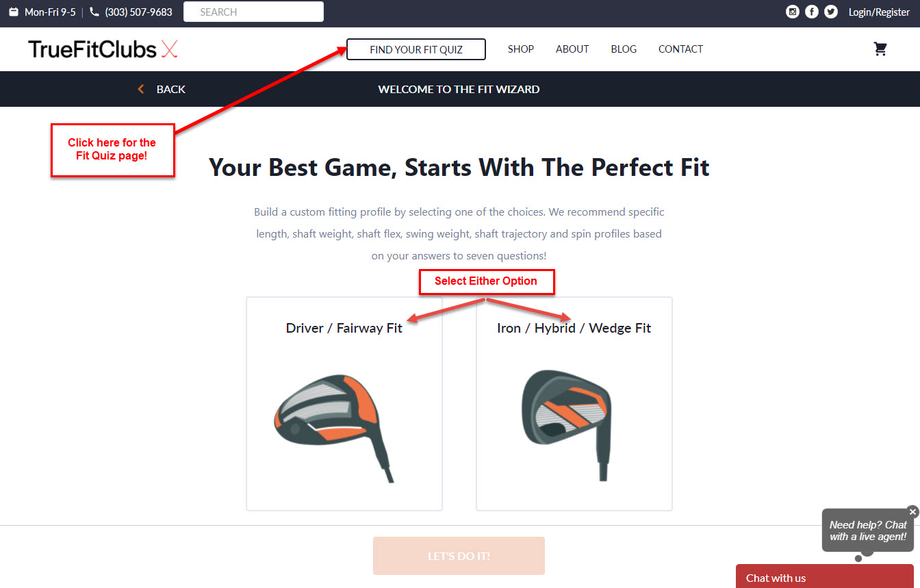Open the ABOUT menu item

pyautogui.click(x=572, y=49)
